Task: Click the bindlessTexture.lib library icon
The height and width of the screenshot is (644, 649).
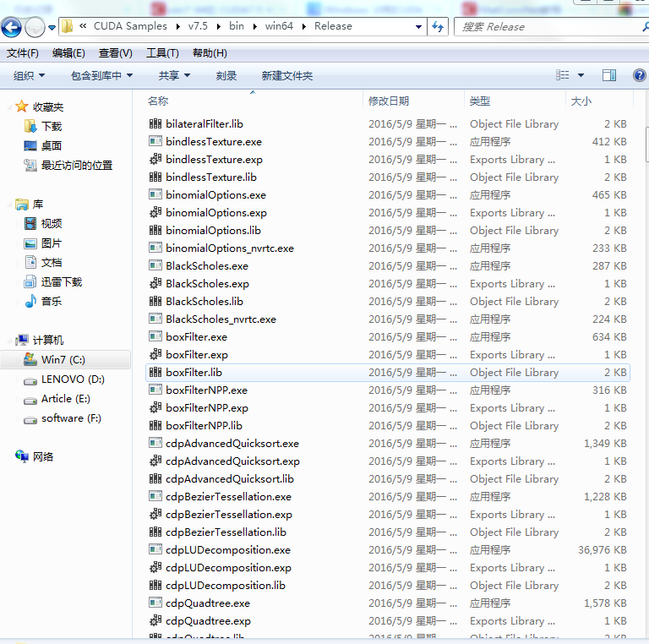Action: pos(155,177)
